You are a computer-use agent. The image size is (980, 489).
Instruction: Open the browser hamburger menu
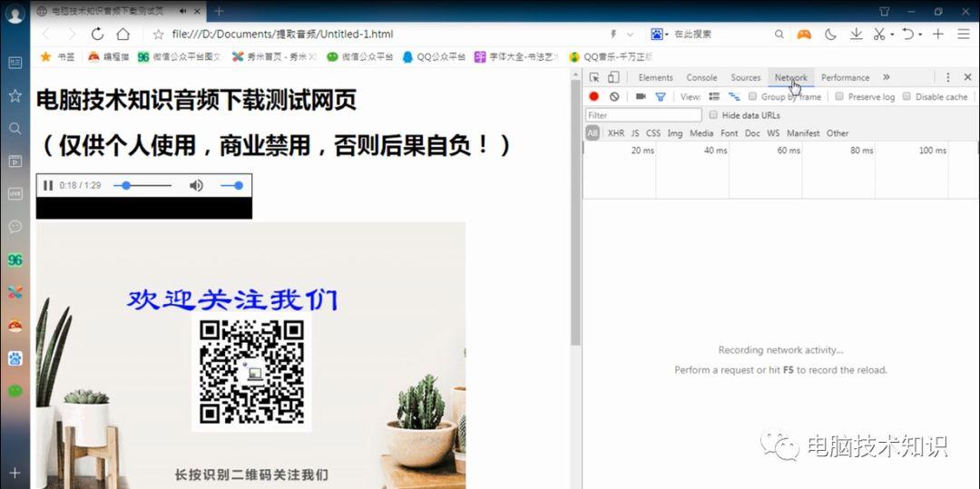(x=963, y=34)
